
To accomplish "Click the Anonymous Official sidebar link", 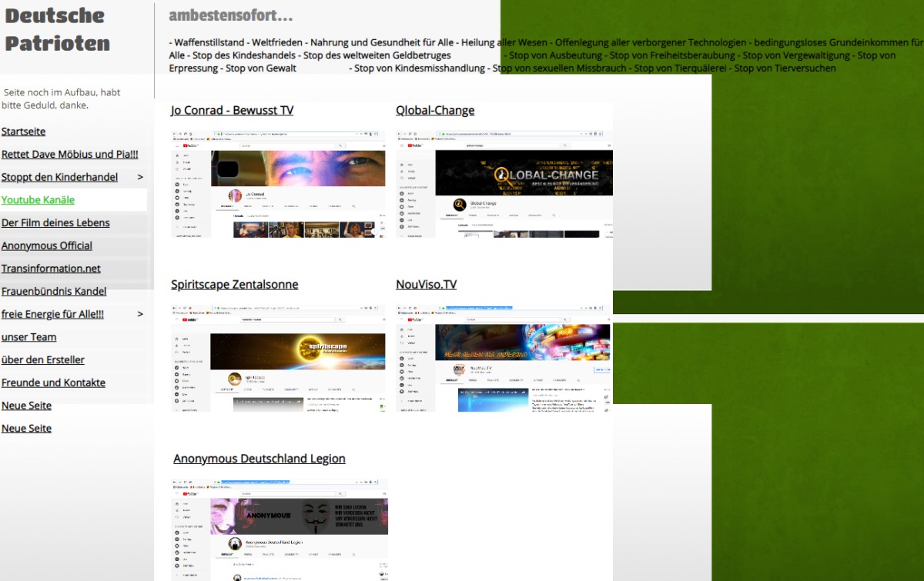I will click(x=47, y=245).
